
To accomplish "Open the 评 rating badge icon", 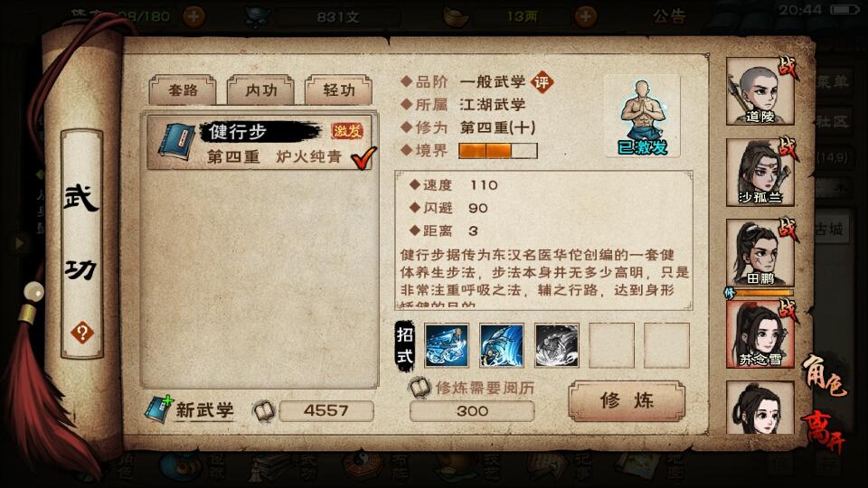I will point(542,82).
